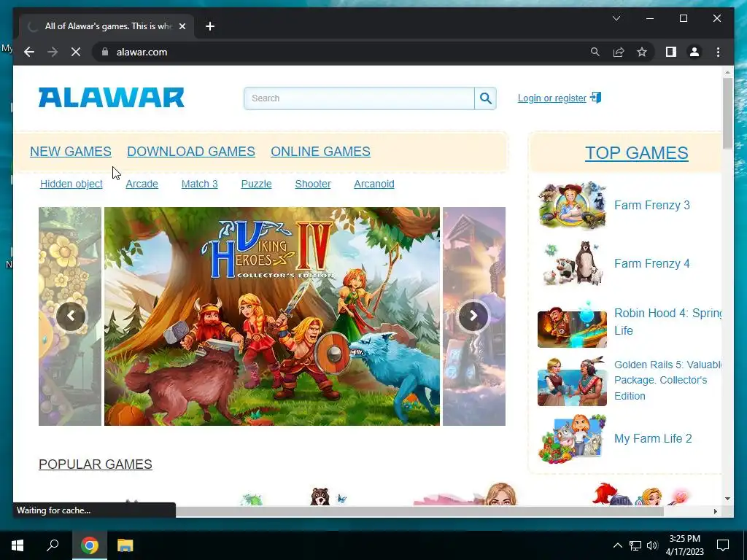Click the login door icon
Image resolution: width=747 pixels, height=560 pixels.
click(x=596, y=98)
